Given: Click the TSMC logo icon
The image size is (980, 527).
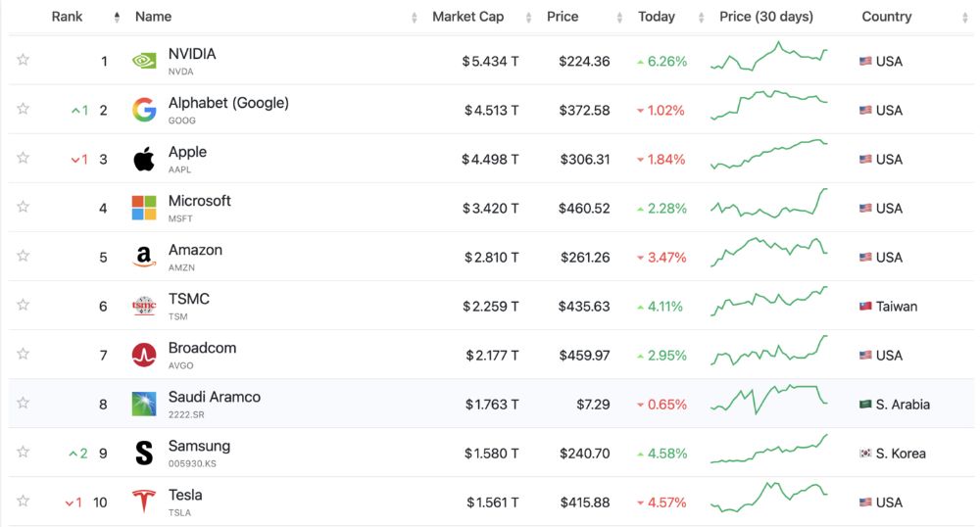Looking at the screenshot, I should coord(144,306).
